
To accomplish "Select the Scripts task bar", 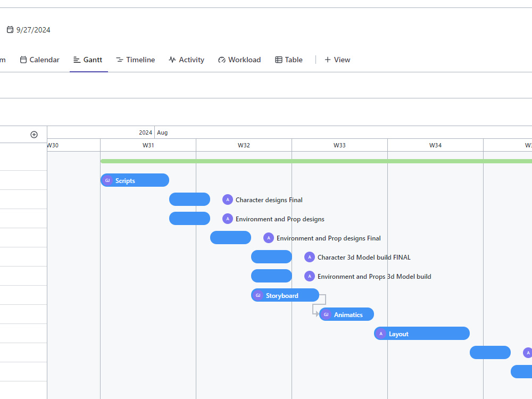I will click(135, 180).
